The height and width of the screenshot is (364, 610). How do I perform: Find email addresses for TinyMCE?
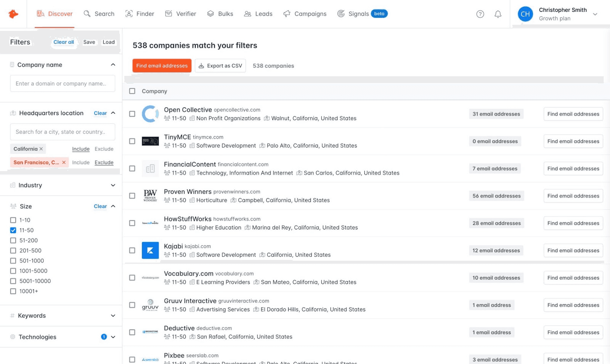pos(573,141)
